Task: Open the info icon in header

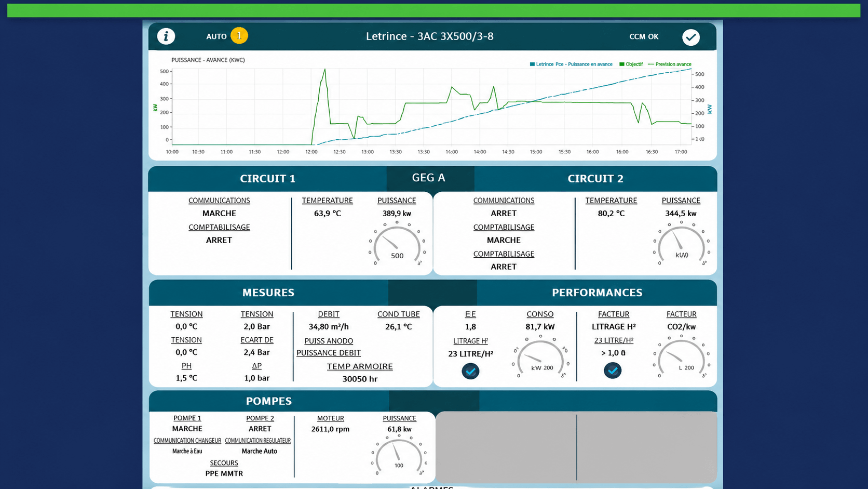Action: [x=166, y=36]
